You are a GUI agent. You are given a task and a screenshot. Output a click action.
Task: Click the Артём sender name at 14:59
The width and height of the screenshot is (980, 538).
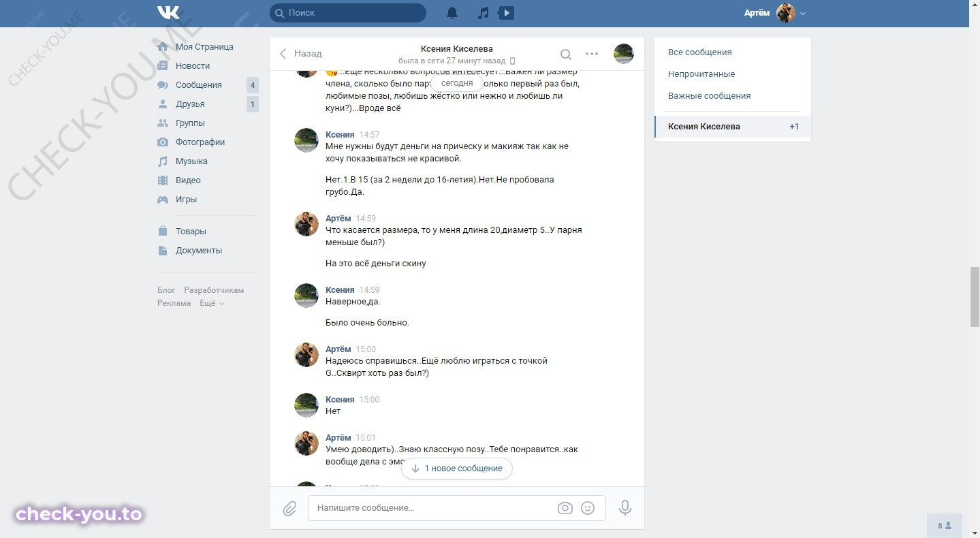click(338, 219)
